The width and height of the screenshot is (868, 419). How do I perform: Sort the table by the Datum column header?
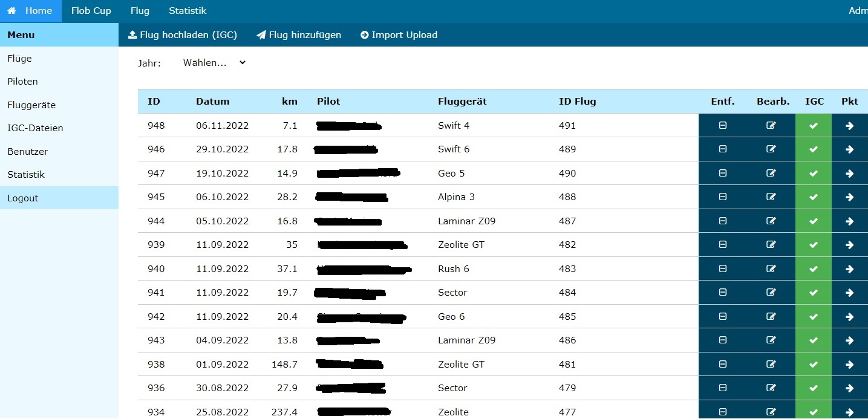[213, 101]
